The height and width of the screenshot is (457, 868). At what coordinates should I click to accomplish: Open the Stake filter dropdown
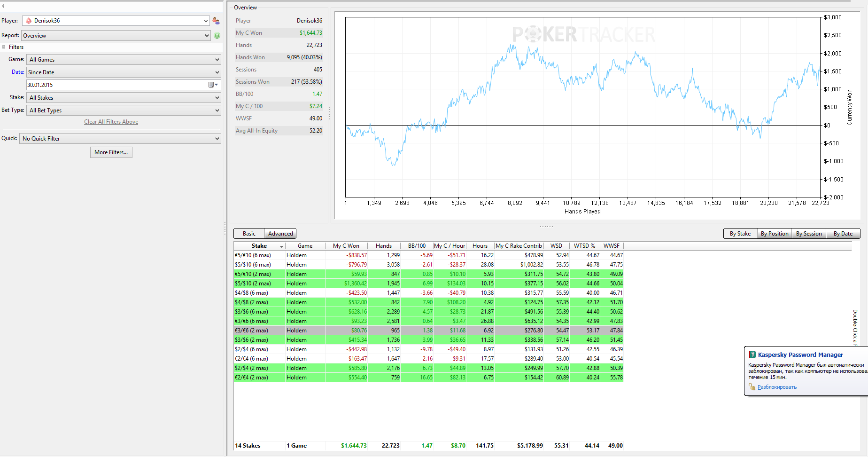pos(124,98)
